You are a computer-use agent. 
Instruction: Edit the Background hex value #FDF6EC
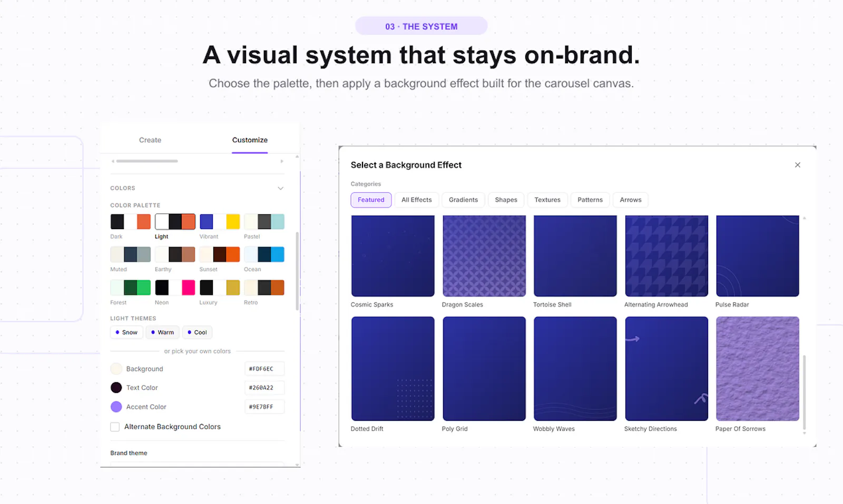(x=264, y=369)
